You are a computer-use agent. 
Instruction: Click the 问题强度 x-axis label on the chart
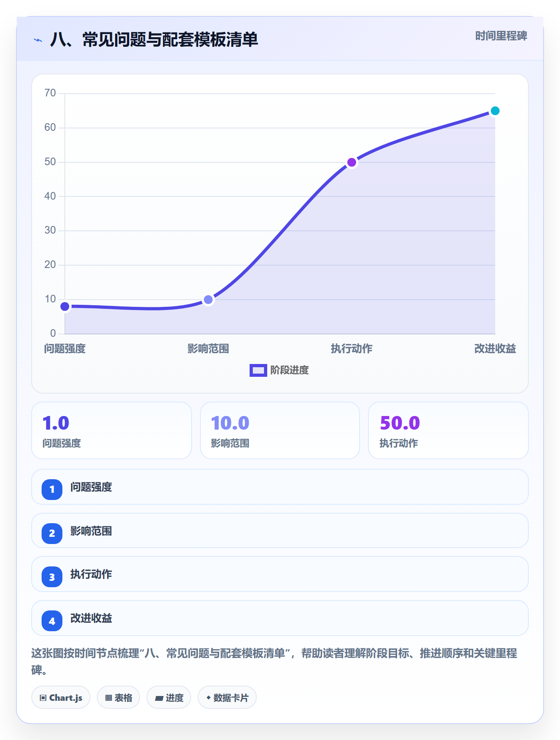pos(65,349)
